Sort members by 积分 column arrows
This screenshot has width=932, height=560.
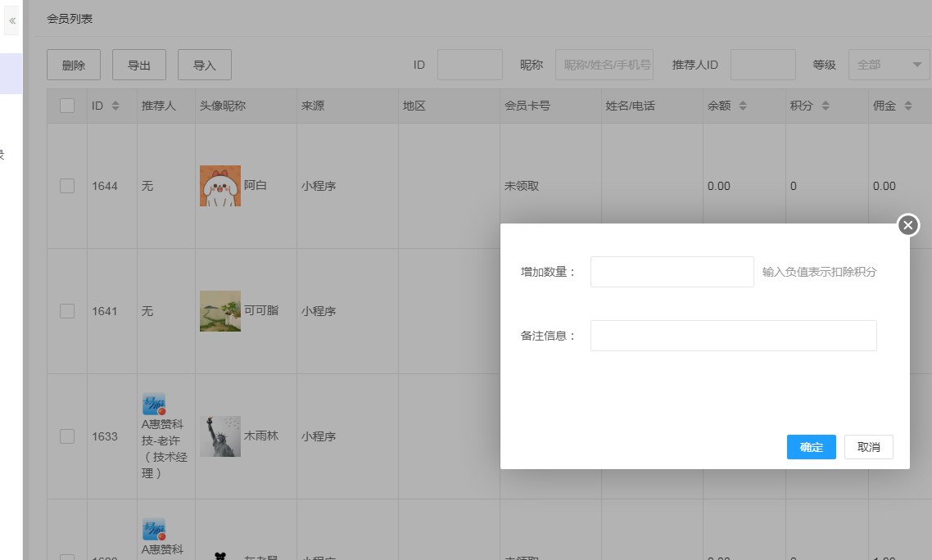[x=825, y=106]
